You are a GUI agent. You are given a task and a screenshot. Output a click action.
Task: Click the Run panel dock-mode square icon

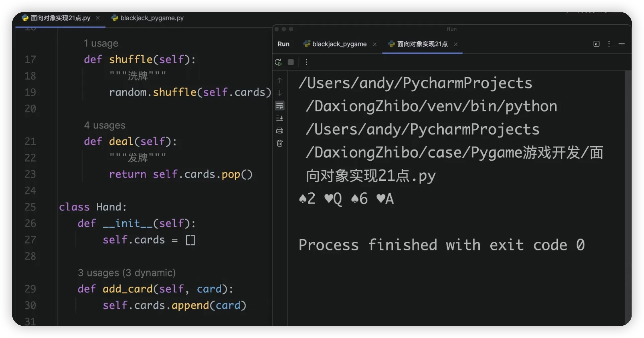tap(596, 44)
